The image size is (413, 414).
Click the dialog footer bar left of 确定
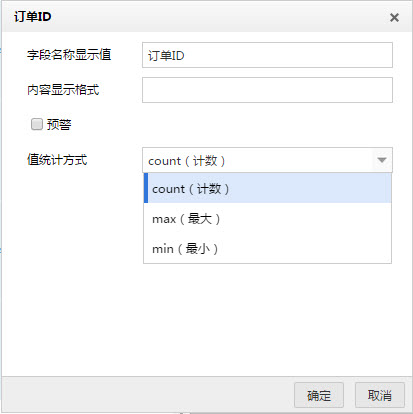147,395
